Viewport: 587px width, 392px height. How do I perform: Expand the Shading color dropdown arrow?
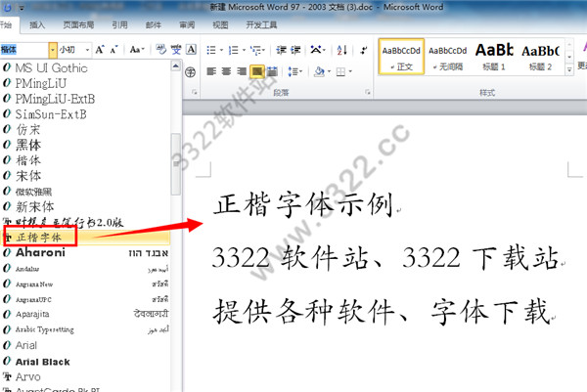[329, 71]
